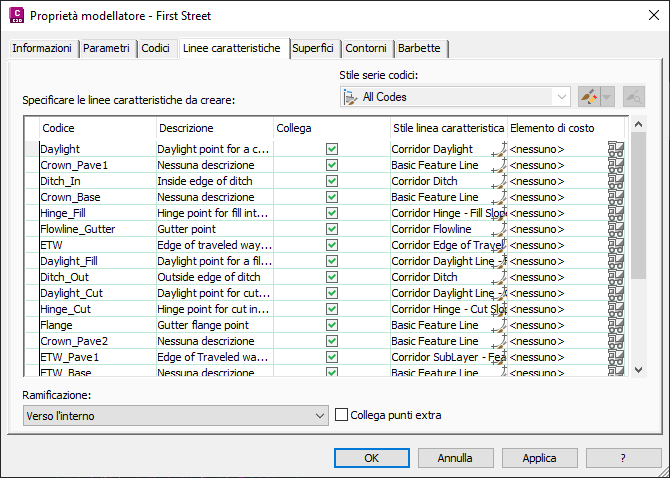Open the Superfici tab
The width and height of the screenshot is (670, 478).
pyautogui.click(x=313, y=48)
